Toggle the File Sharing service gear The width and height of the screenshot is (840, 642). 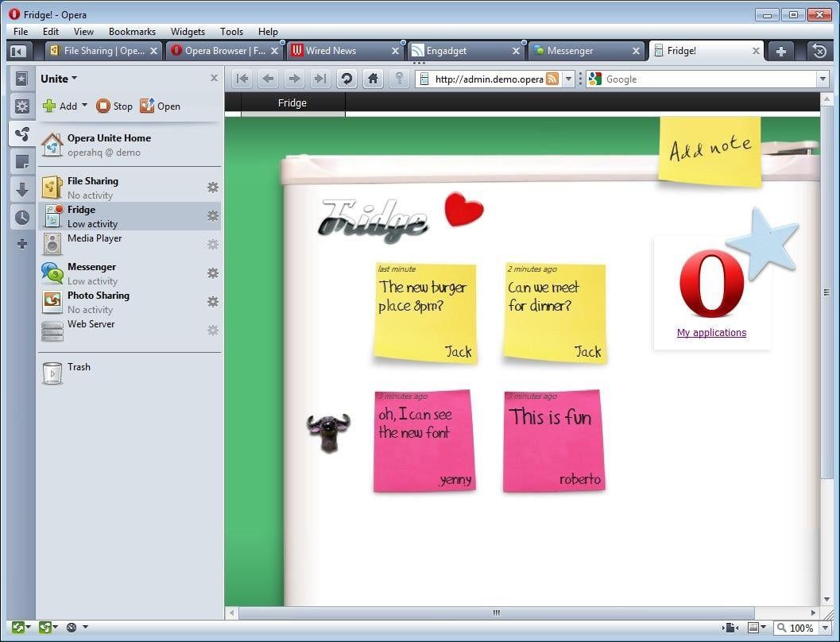212,188
